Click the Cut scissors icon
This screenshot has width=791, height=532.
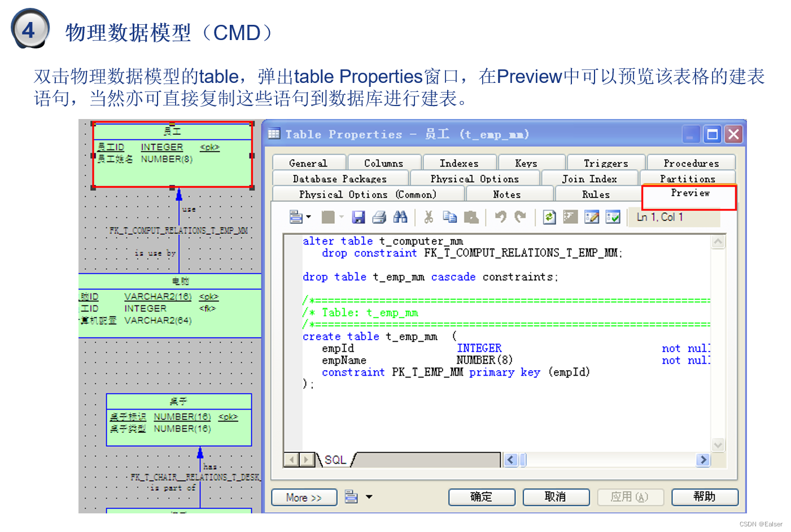[x=429, y=217]
